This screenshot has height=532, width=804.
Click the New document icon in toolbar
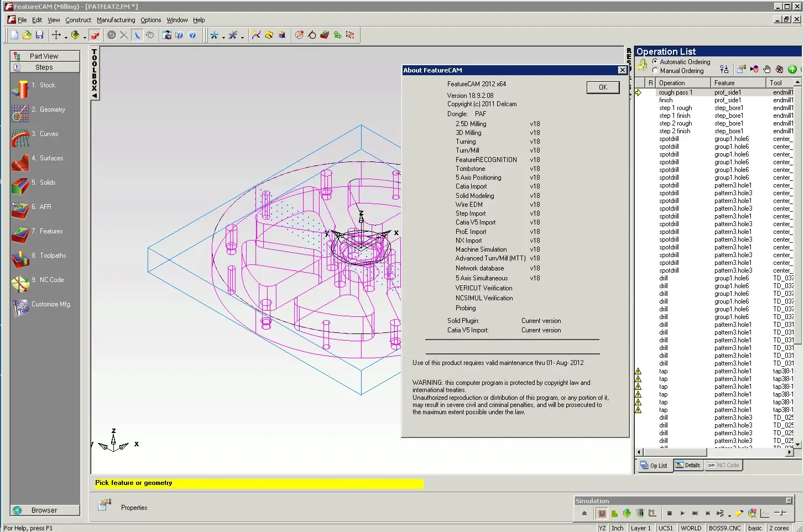(x=15, y=35)
